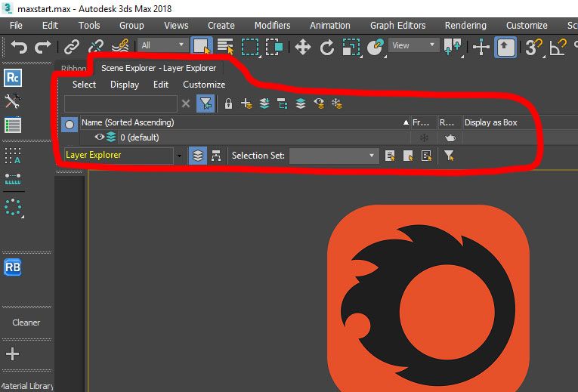578x392 pixels.
Task: Open the Tools menu
Action: (x=89, y=26)
